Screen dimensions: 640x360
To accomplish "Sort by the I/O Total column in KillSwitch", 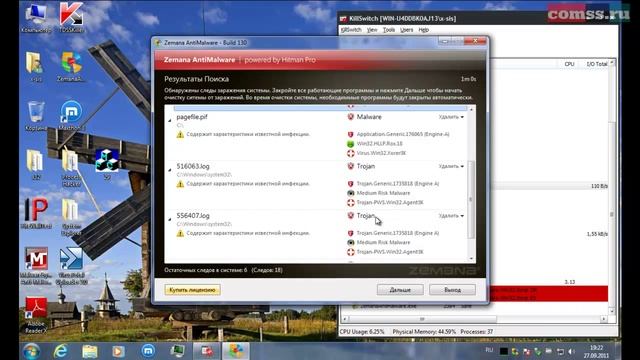I will (596, 64).
